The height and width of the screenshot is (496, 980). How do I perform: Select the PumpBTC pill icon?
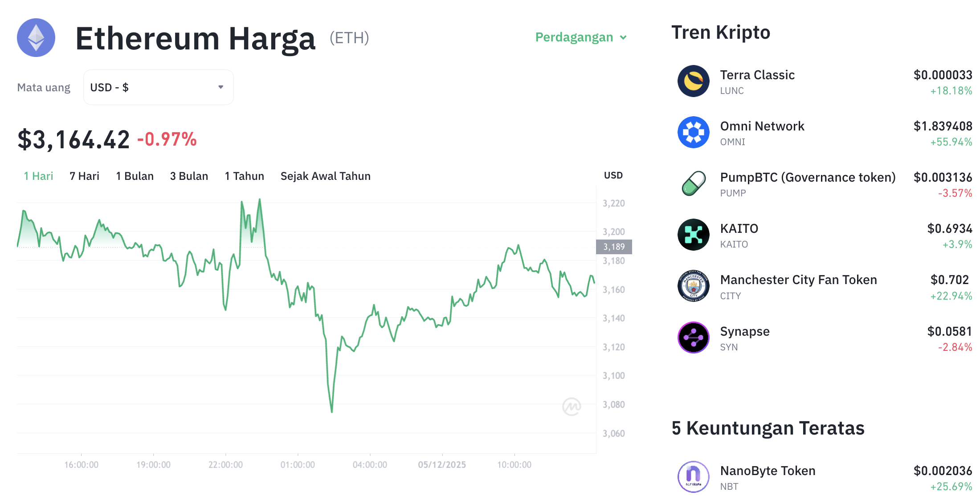(693, 184)
